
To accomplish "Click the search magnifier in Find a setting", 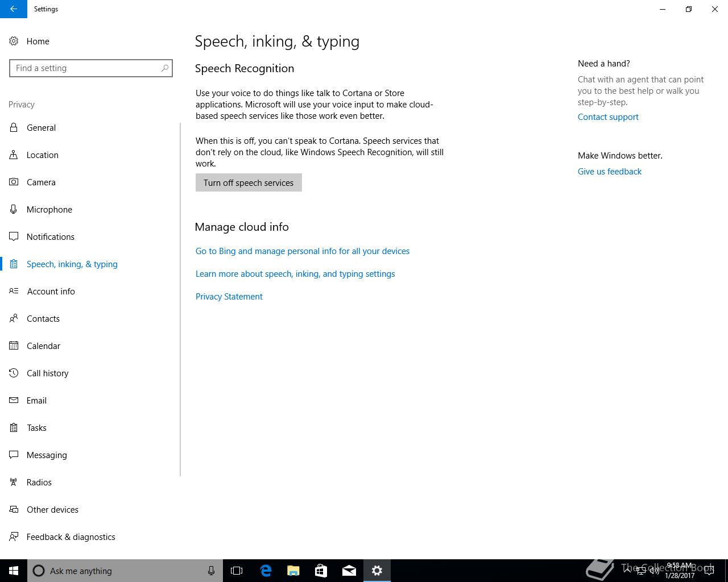I will click(x=165, y=68).
